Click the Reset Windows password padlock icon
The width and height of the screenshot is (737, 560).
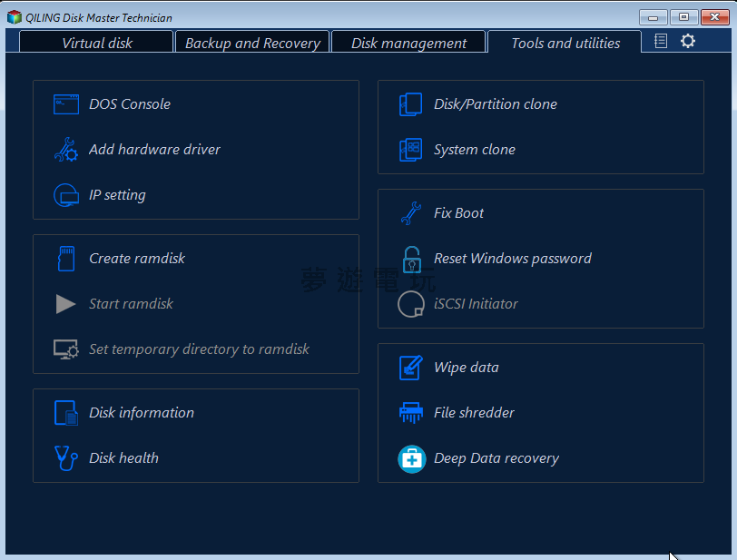[x=411, y=259]
